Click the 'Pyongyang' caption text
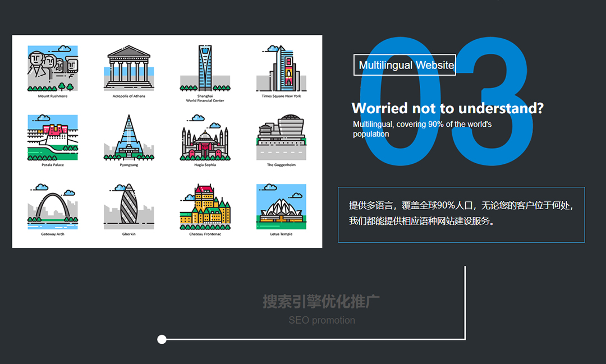 click(x=128, y=165)
